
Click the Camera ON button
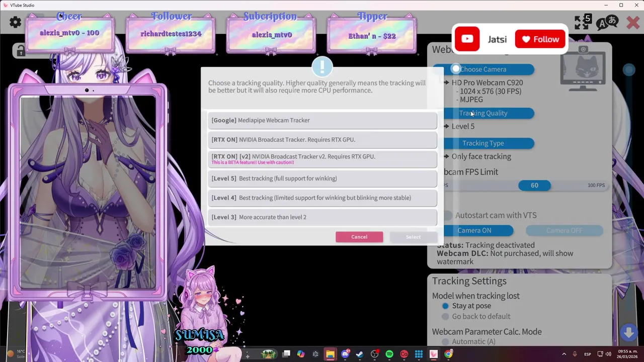pyautogui.click(x=474, y=230)
